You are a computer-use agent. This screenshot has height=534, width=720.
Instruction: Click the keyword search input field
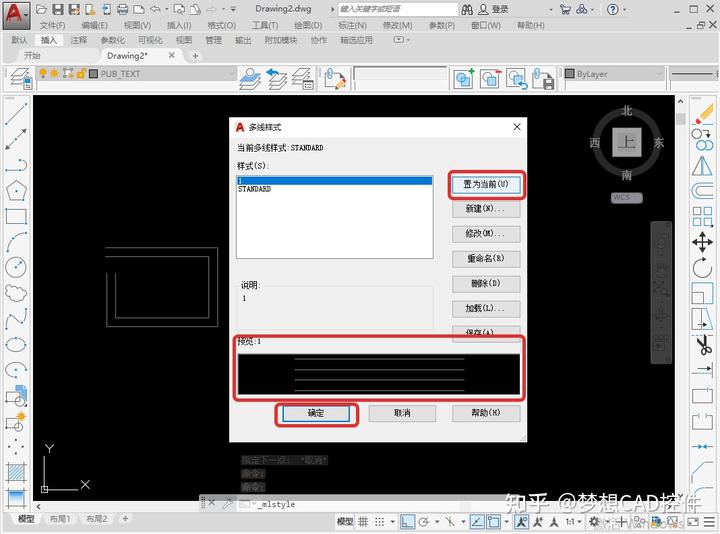tap(398, 9)
